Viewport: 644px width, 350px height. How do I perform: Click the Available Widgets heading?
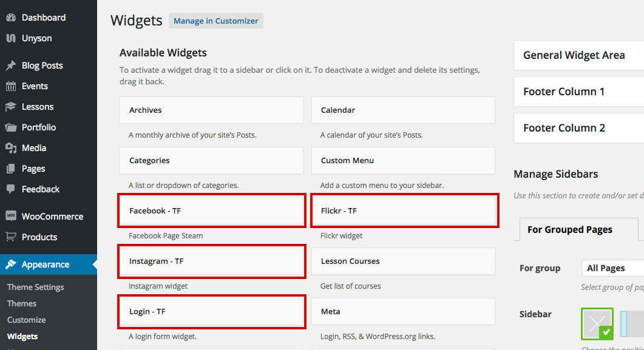(163, 53)
